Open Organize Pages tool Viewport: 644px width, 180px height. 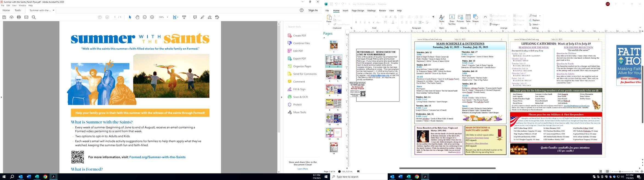click(299, 66)
